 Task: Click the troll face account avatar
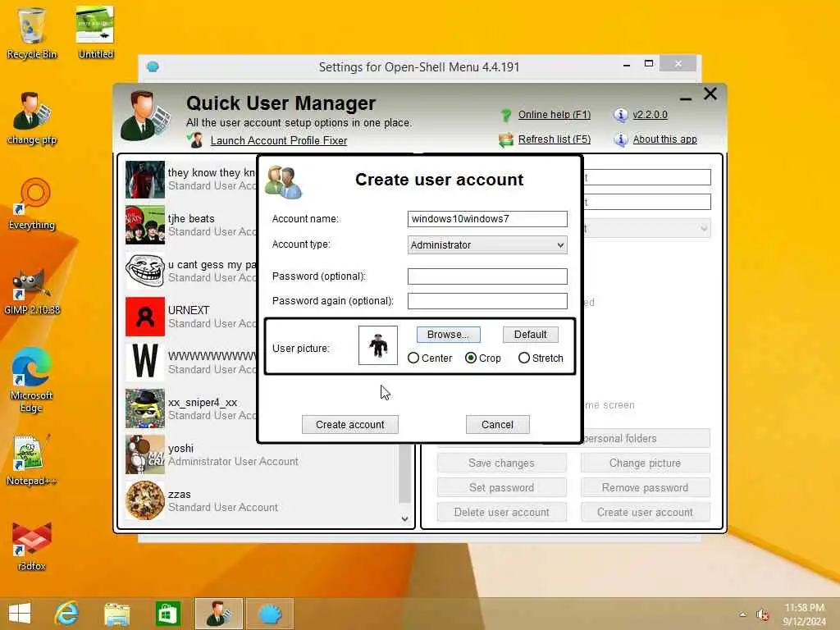[145, 271]
